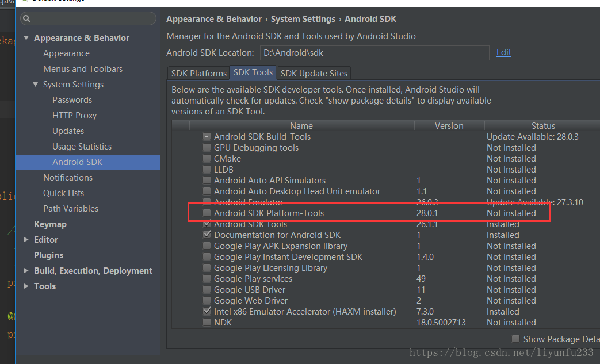Check Android Auto API Simulators checkbox
The image size is (600, 364).
(x=207, y=181)
